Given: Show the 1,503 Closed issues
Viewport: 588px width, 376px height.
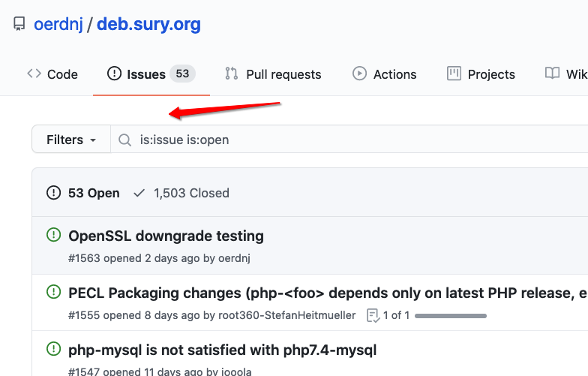Looking at the screenshot, I should click(181, 194).
